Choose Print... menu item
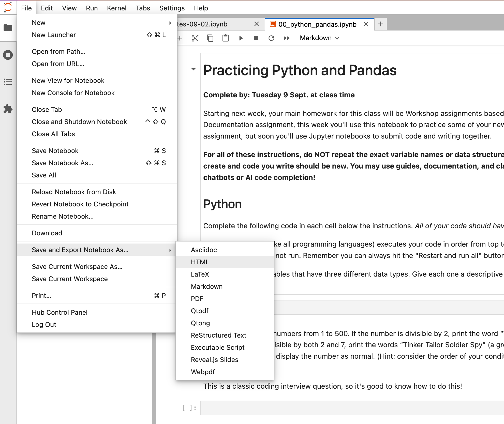This screenshot has width=504, height=424. [x=97, y=296]
